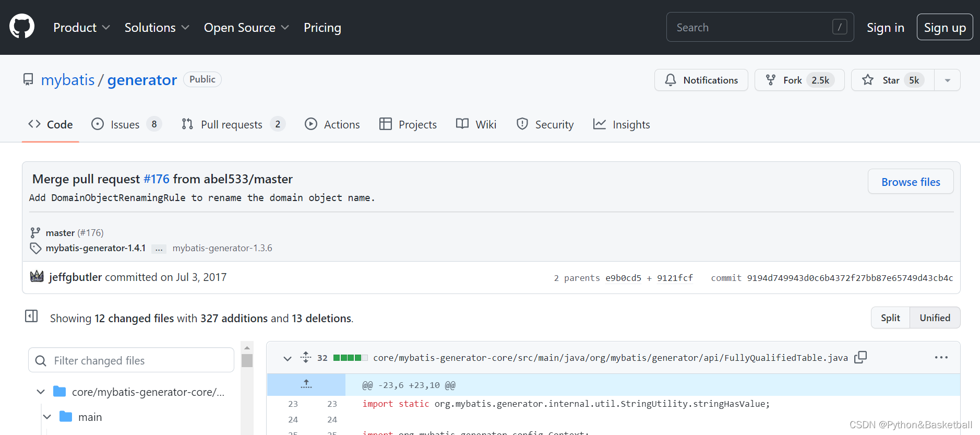Image resolution: width=980 pixels, height=435 pixels.
Task: Switch to the Code tab
Action: point(51,124)
